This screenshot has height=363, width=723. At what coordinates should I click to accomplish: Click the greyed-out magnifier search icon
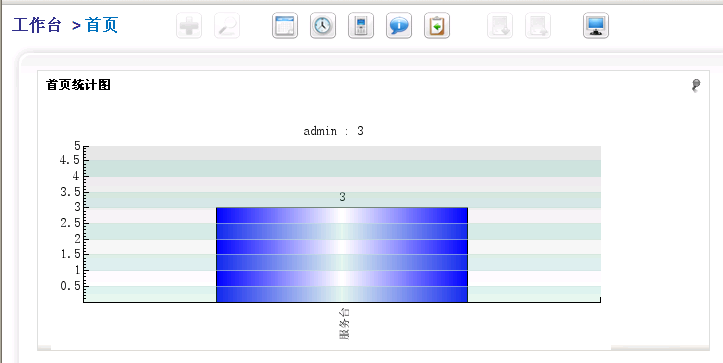point(227,25)
